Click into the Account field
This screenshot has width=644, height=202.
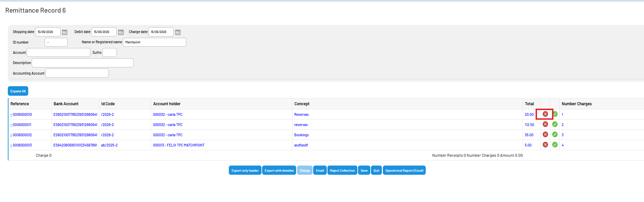58,52
